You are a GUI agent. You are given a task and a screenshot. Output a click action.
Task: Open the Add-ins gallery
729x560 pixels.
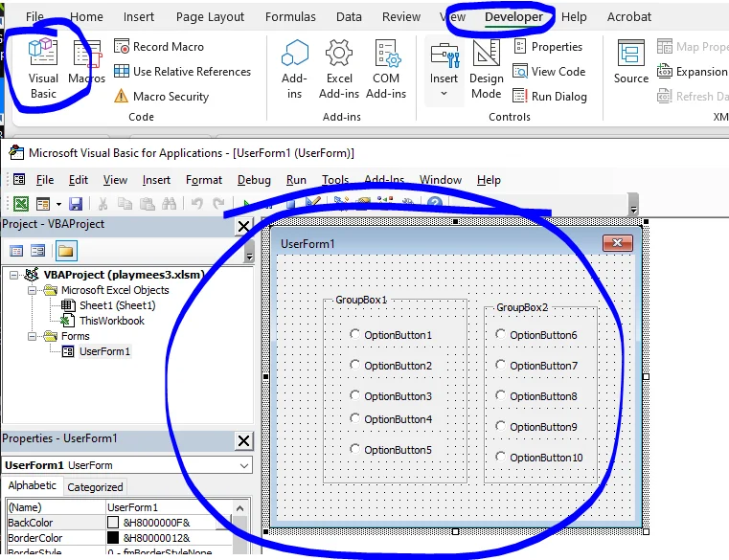coord(294,69)
